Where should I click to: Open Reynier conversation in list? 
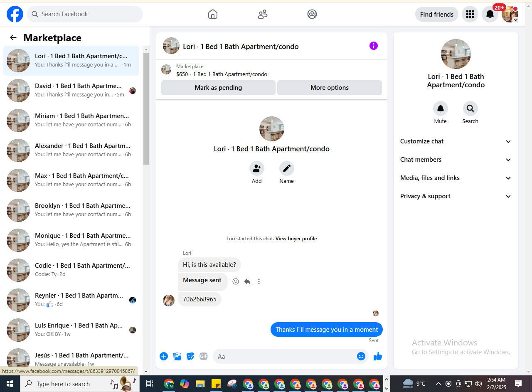pos(71,300)
